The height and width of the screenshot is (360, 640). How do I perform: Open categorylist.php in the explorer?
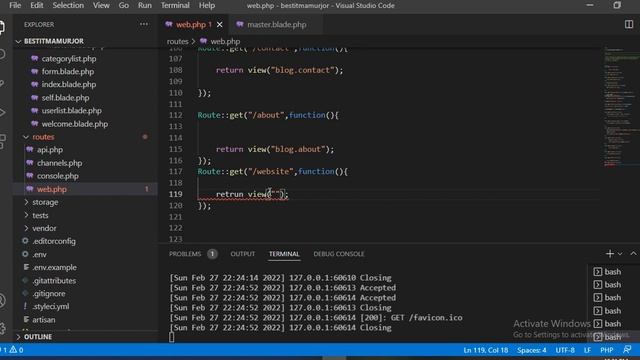pos(69,59)
